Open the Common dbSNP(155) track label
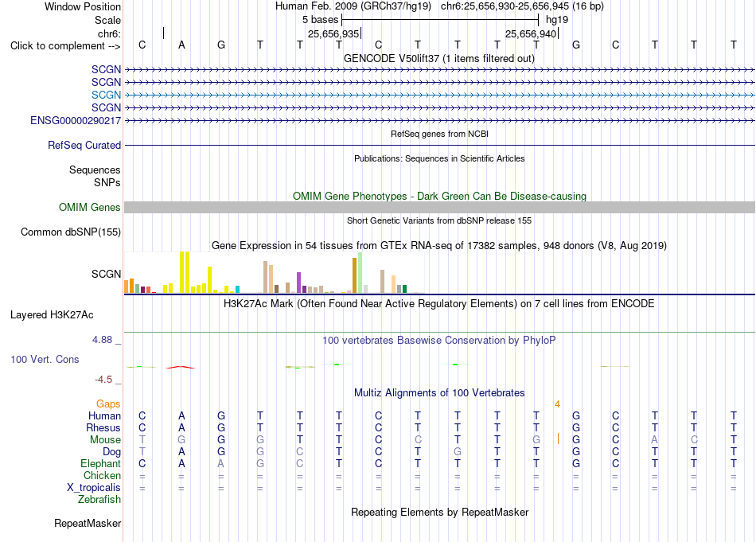 [71, 232]
